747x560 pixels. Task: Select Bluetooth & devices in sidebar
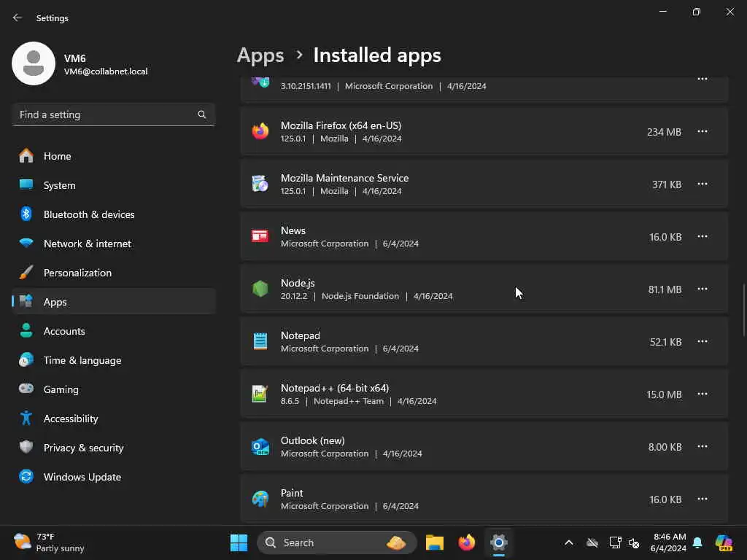(89, 214)
